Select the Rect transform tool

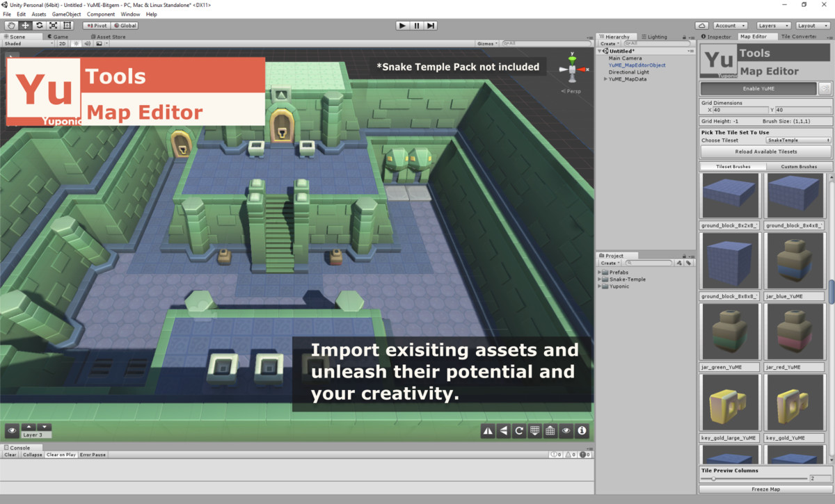click(x=67, y=26)
